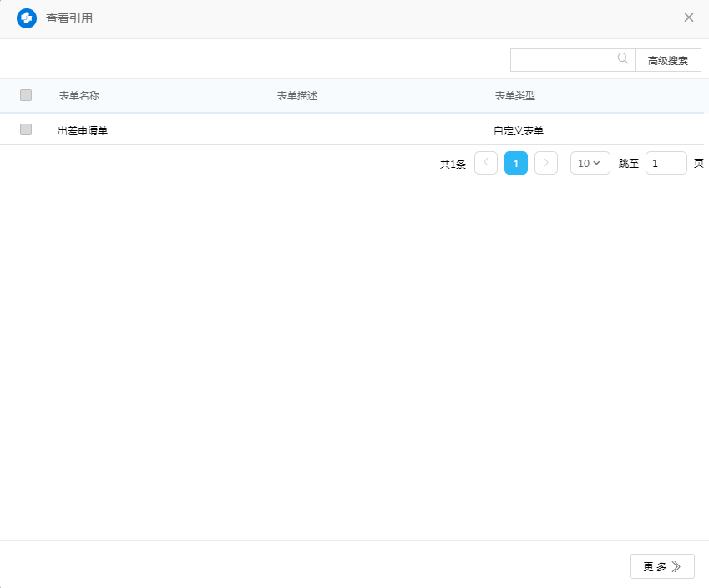Check the 出差申请单 row checkbox
The width and height of the screenshot is (709, 588).
[26, 129]
